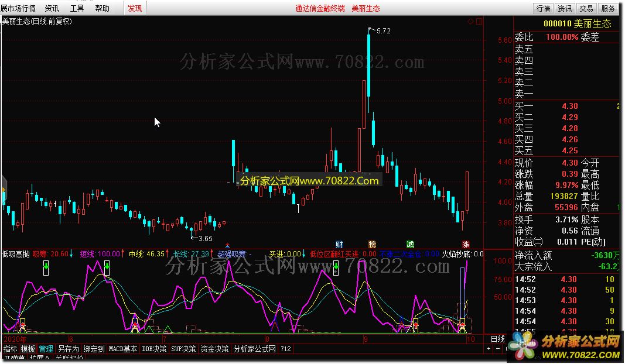
Task: Open the 工具 menu
Action: click(x=77, y=8)
